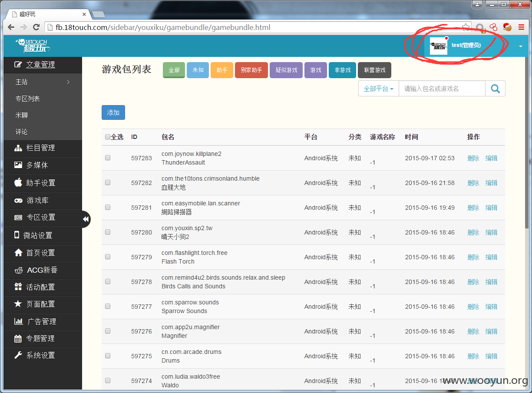Click the 游戏库 gamepad icon
The image size is (532, 393).
(x=18, y=201)
